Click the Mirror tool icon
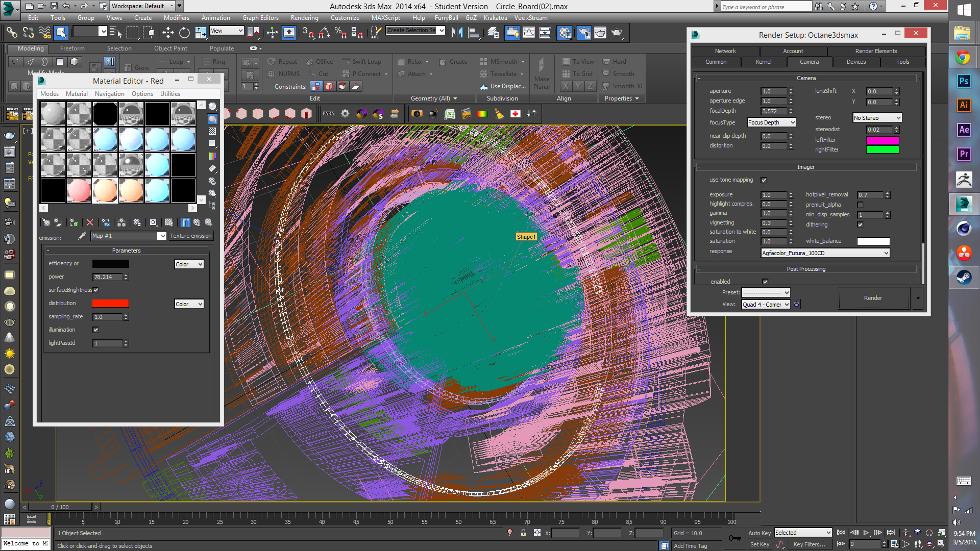 click(457, 33)
